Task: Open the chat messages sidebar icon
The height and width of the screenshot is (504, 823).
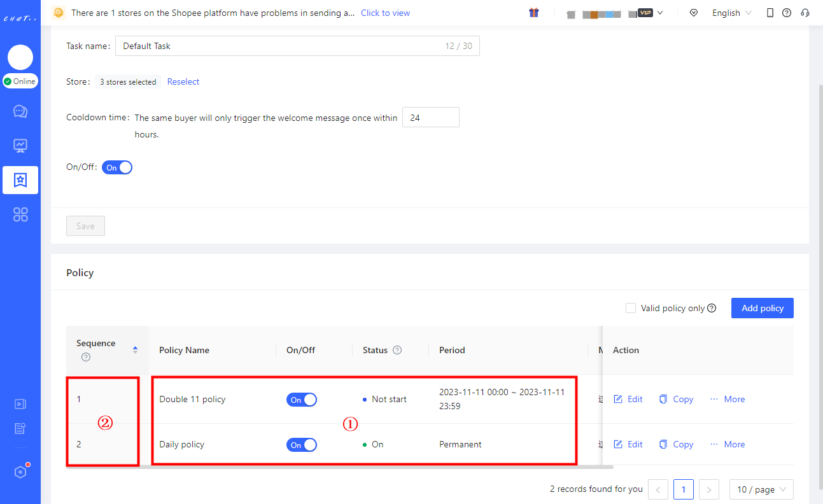Action: pyautogui.click(x=20, y=111)
